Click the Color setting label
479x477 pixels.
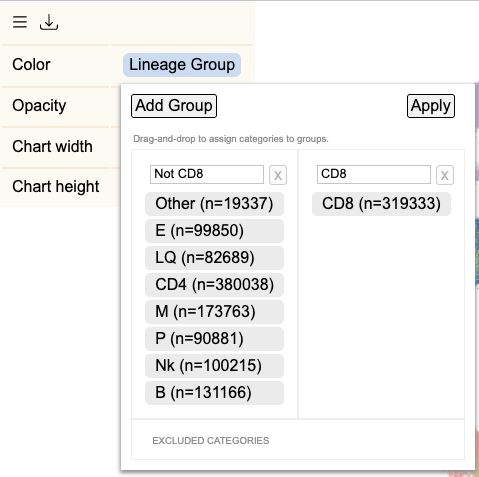(x=31, y=65)
